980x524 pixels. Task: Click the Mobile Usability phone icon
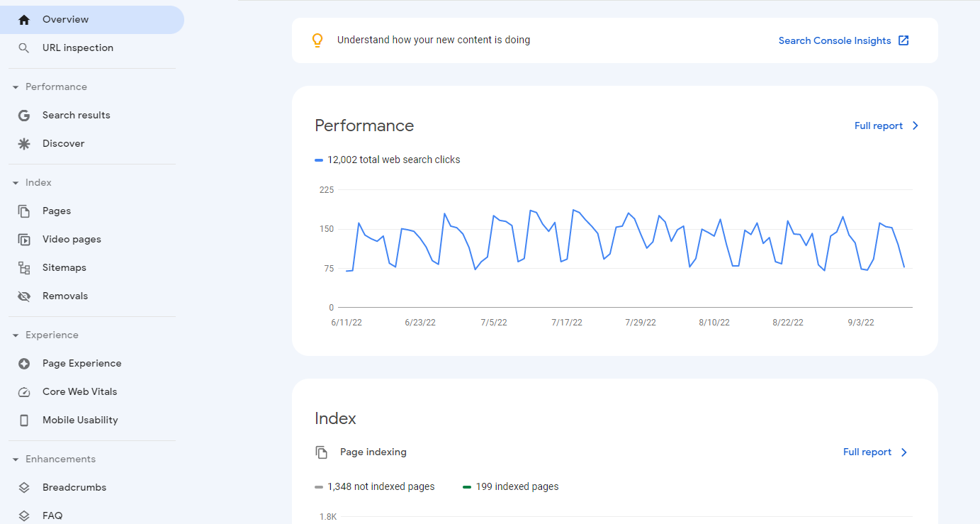click(24, 420)
